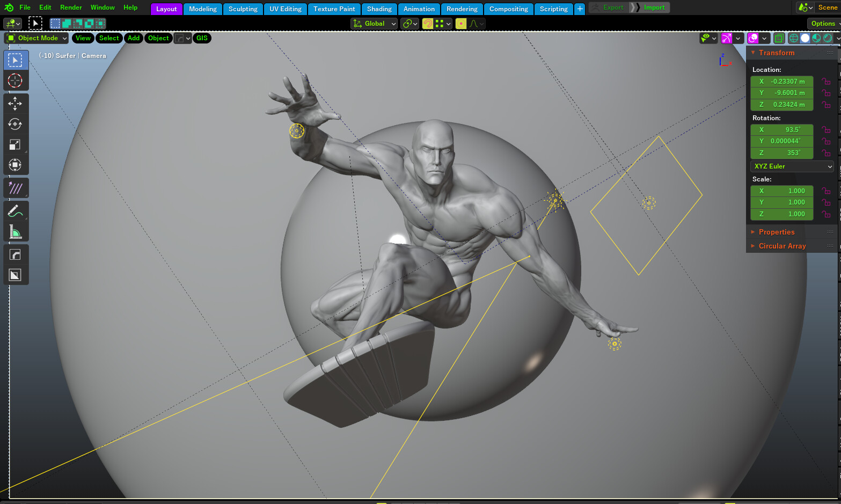
Task: Switch to solid viewport shading
Action: (x=805, y=38)
